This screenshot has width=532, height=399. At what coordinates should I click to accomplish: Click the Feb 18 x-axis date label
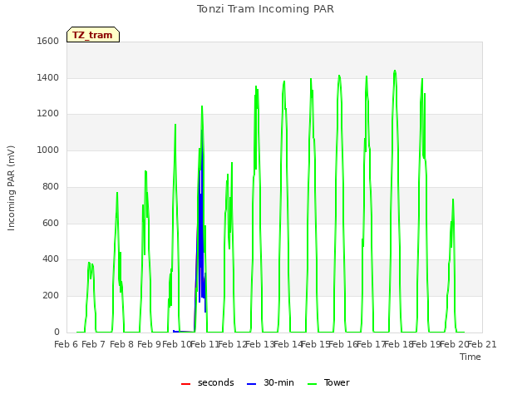pos(399,344)
